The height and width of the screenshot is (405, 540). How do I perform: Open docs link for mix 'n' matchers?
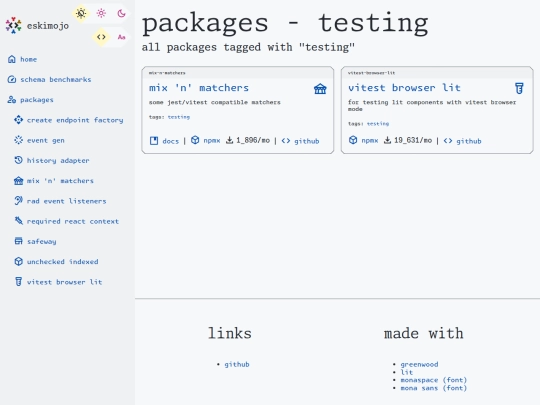(170, 141)
